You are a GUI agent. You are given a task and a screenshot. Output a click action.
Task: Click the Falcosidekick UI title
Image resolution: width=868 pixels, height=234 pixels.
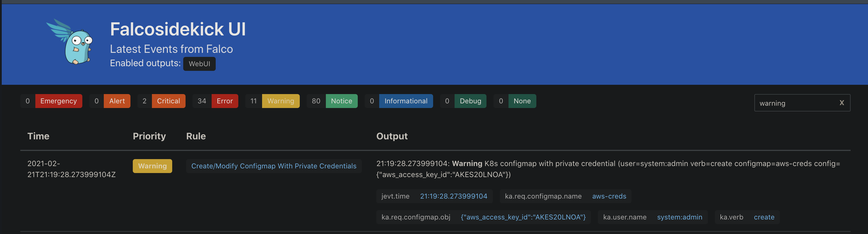[x=178, y=29]
